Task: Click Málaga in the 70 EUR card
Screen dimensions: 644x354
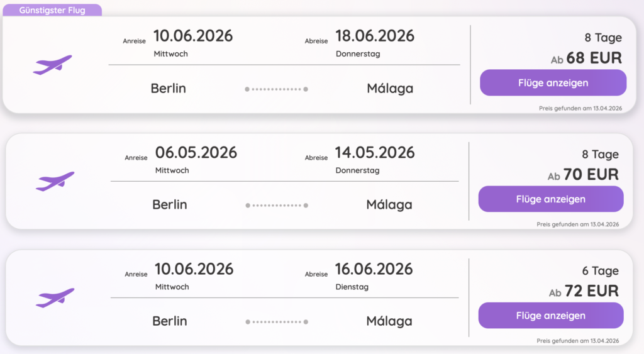Action: 389,205
